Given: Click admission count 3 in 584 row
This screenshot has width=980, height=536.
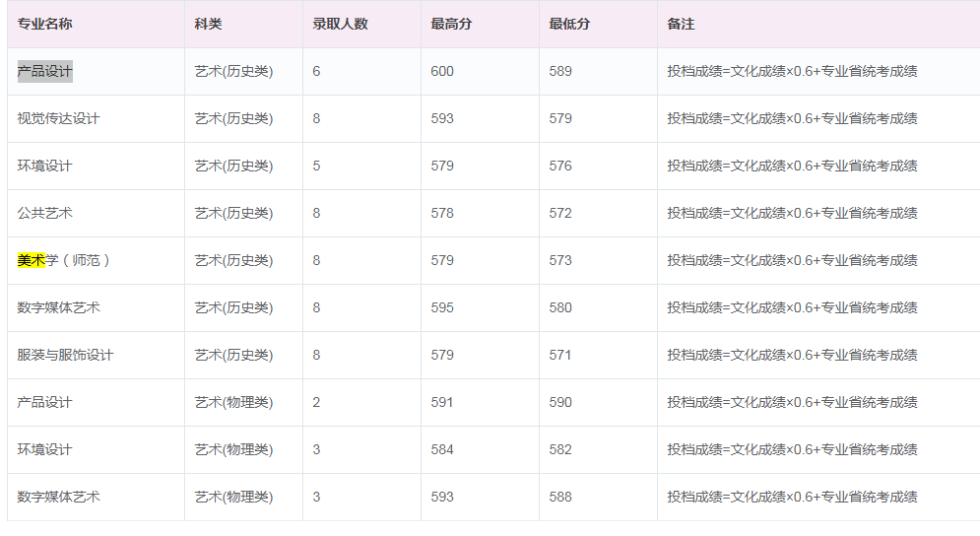Looking at the screenshot, I should [316, 449].
